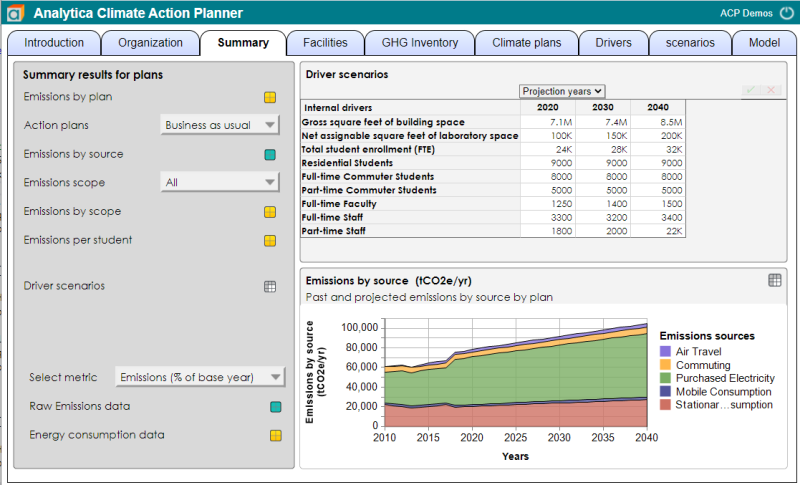This screenshot has height=485, width=800.
Task: Open the Emissions scope All dropdown
Action: (220, 182)
